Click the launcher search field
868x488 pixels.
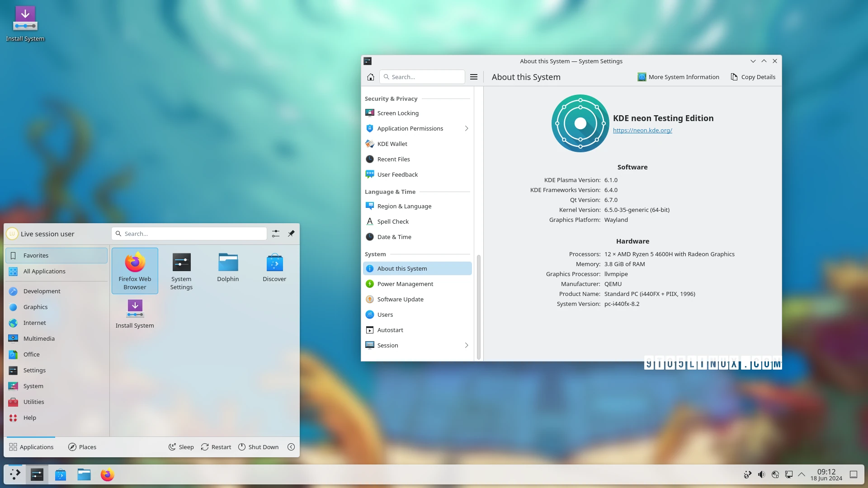(x=189, y=234)
